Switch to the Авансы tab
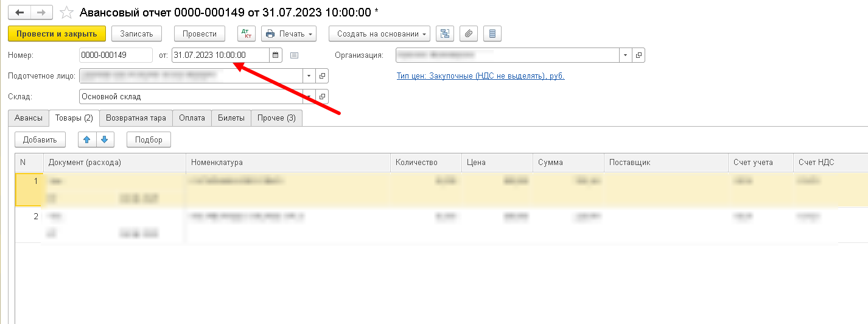 (29, 118)
